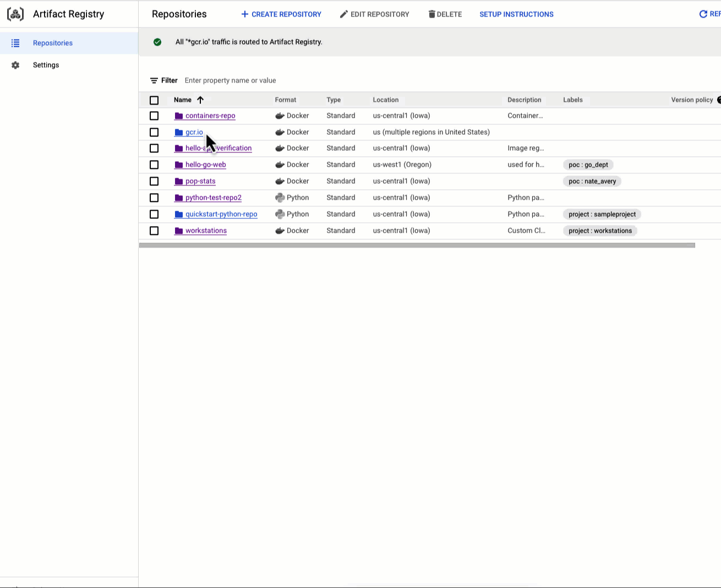The image size is (721, 588).
Task: Click the green check status icon in banner
Action: (157, 42)
